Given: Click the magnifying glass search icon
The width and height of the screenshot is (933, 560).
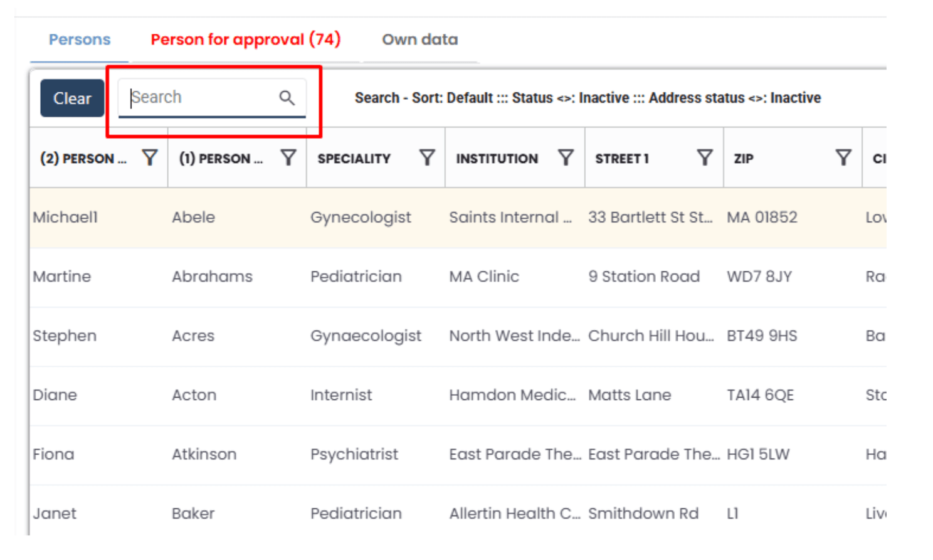Looking at the screenshot, I should click(287, 98).
